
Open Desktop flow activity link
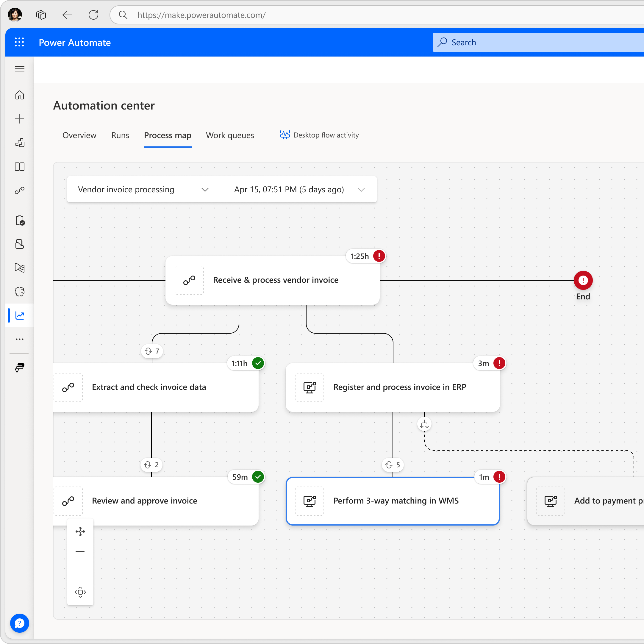coord(320,135)
